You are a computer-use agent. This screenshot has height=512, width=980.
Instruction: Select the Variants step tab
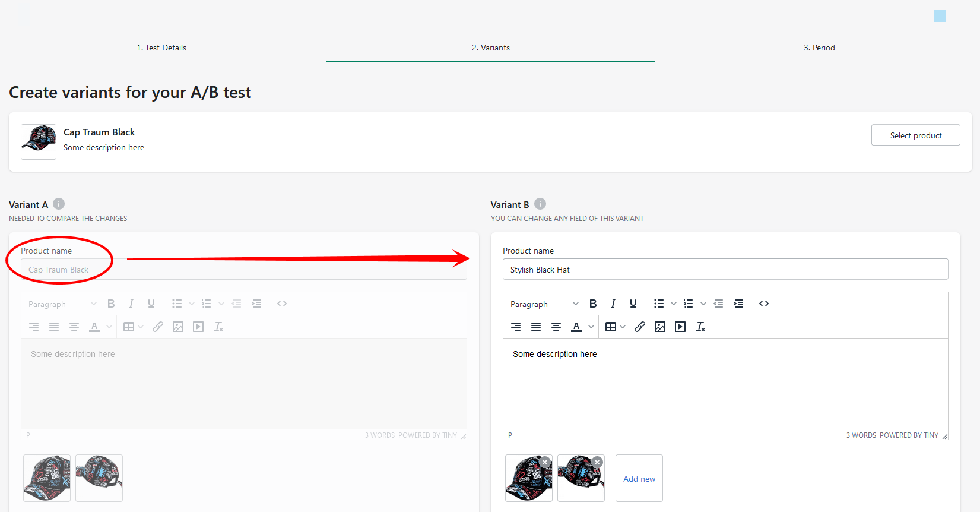click(x=490, y=48)
